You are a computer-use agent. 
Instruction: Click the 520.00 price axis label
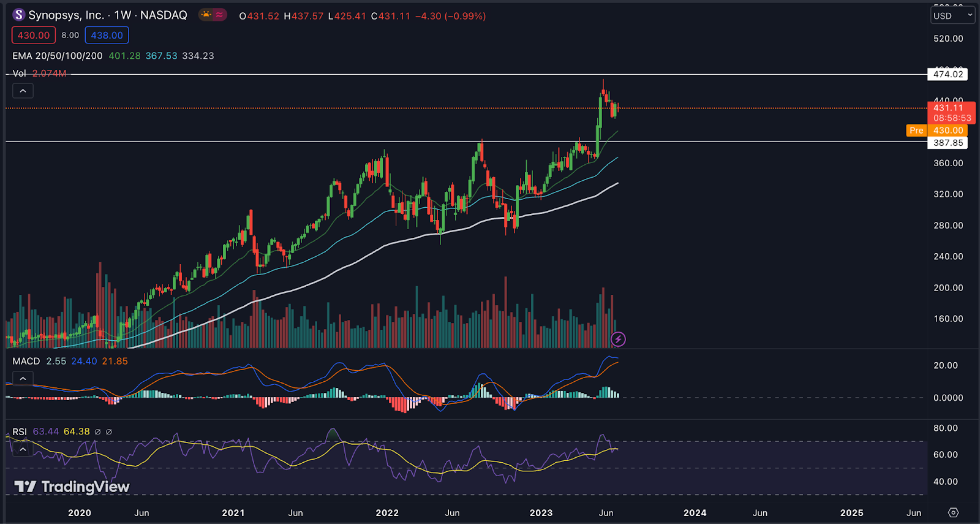pos(948,39)
